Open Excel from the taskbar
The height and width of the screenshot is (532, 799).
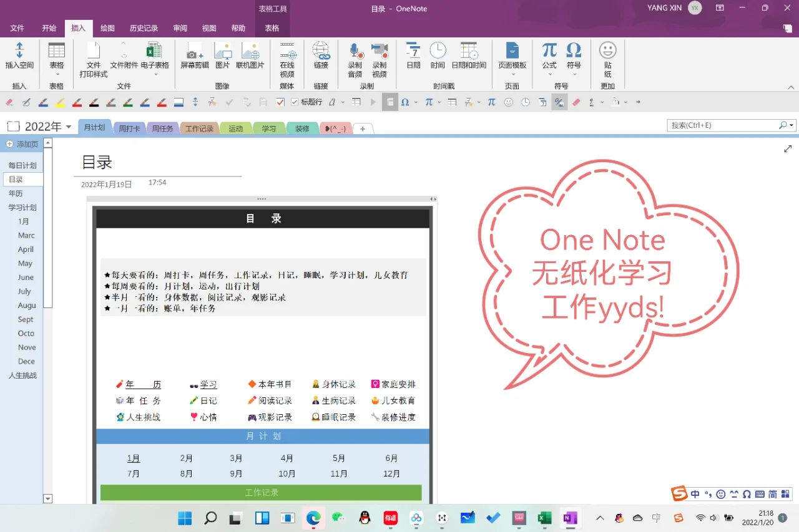tap(544, 518)
